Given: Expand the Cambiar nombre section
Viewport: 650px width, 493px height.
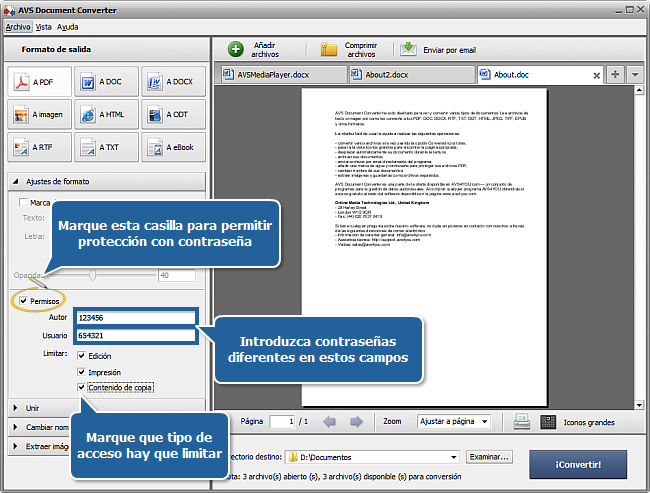Looking at the screenshot, I should coord(40,427).
